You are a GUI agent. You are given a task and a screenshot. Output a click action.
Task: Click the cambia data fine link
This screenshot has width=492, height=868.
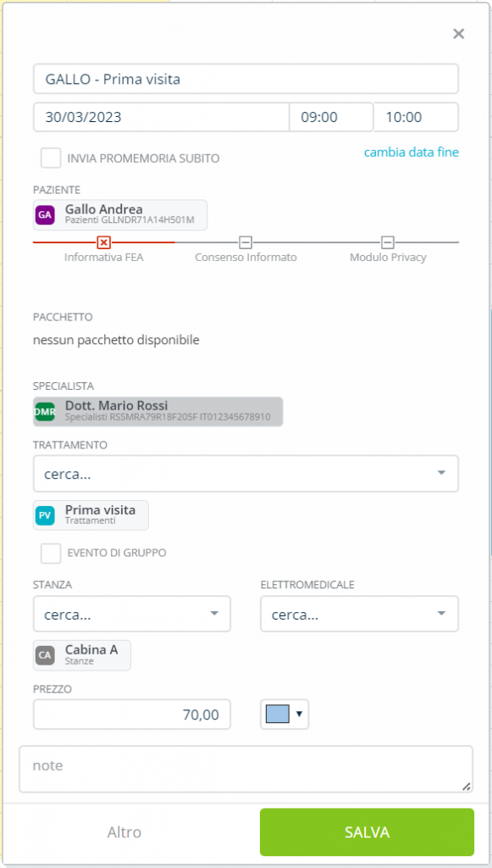(412, 153)
